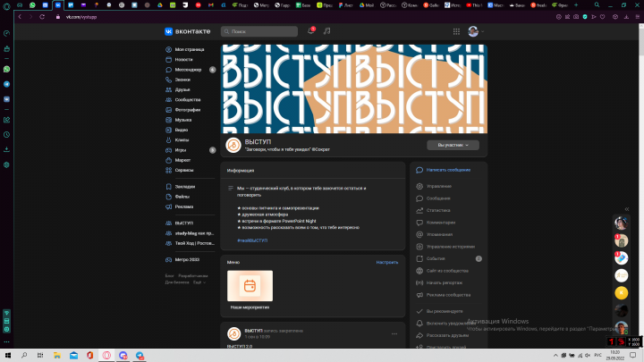Image resolution: width=644 pixels, height=362 pixels.
Task: Open three-dots menu on pinned post
Action: (x=394, y=333)
